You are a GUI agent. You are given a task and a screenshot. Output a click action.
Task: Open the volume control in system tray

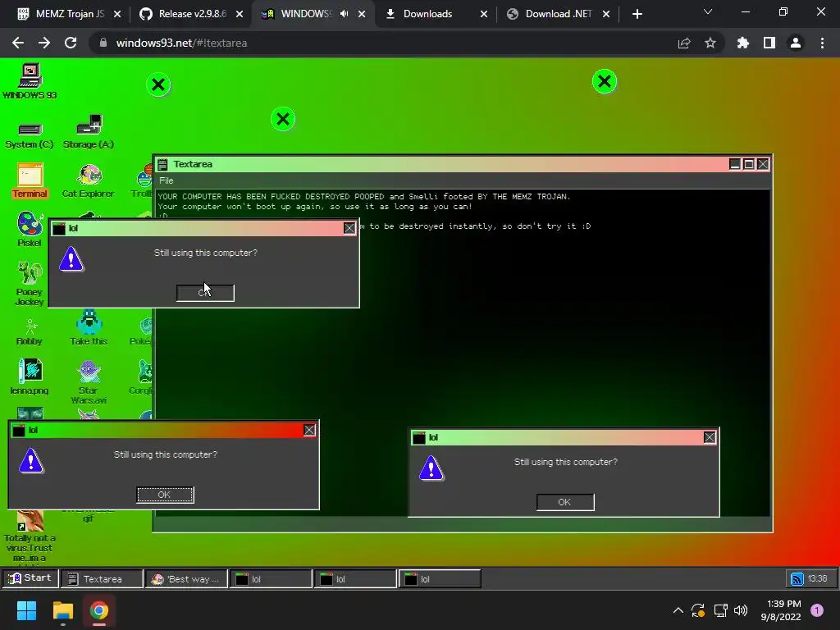[741, 610]
